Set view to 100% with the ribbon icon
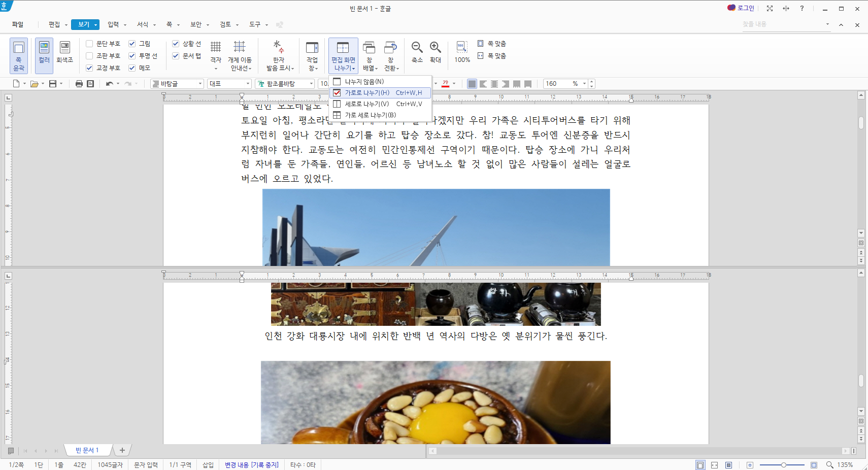Image resolution: width=868 pixels, height=470 pixels. pos(462,47)
